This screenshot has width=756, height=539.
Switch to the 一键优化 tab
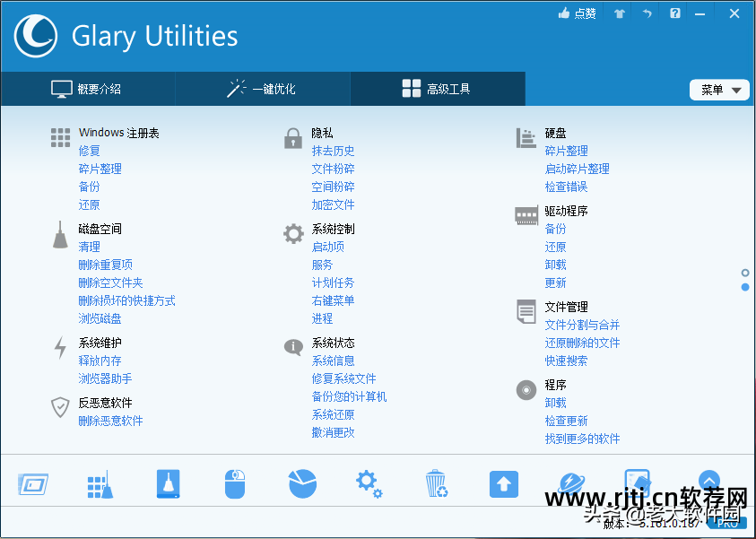pyautogui.click(x=263, y=89)
